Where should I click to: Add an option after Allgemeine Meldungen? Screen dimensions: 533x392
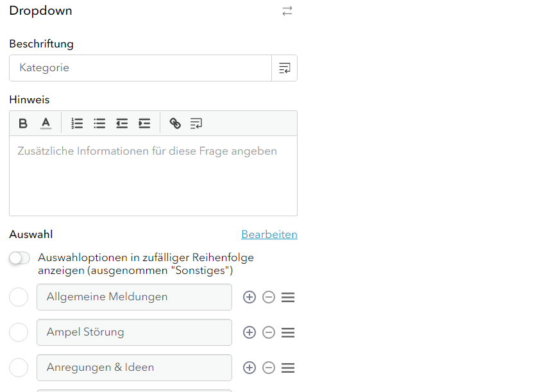[x=250, y=297]
